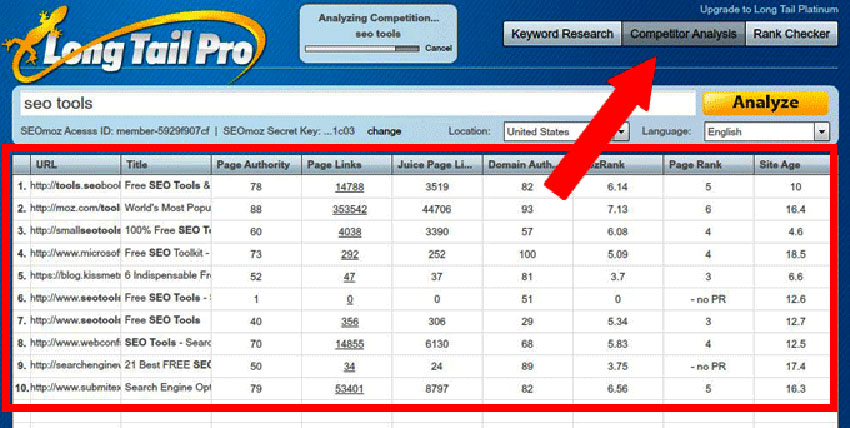Open page links value 4038

click(x=350, y=232)
